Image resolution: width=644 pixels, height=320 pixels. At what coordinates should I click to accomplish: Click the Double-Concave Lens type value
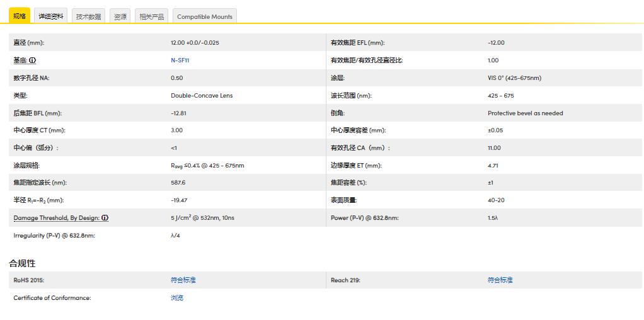(x=201, y=96)
